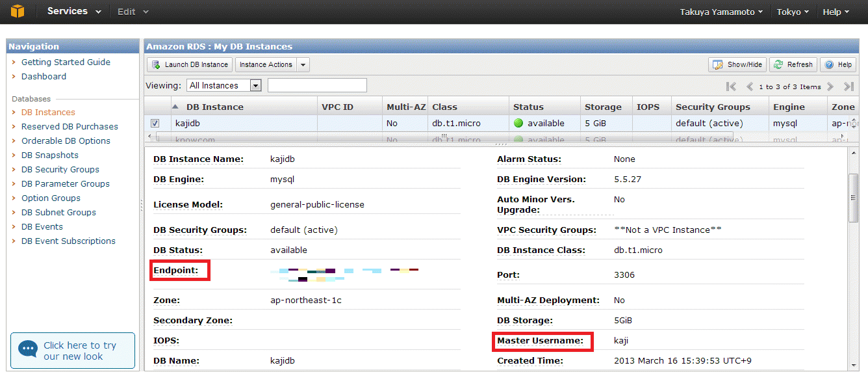Expand the Instance Actions dropdown arrow
The height and width of the screenshot is (374, 868).
[303, 64]
